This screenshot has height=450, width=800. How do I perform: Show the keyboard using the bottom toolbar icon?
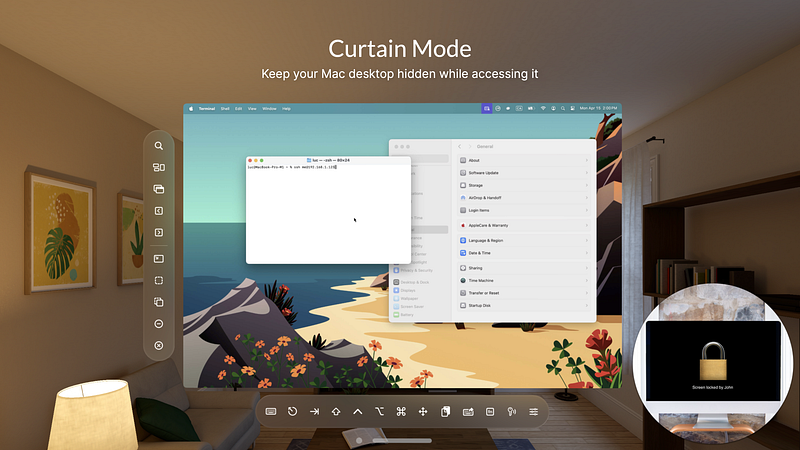pos(271,411)
